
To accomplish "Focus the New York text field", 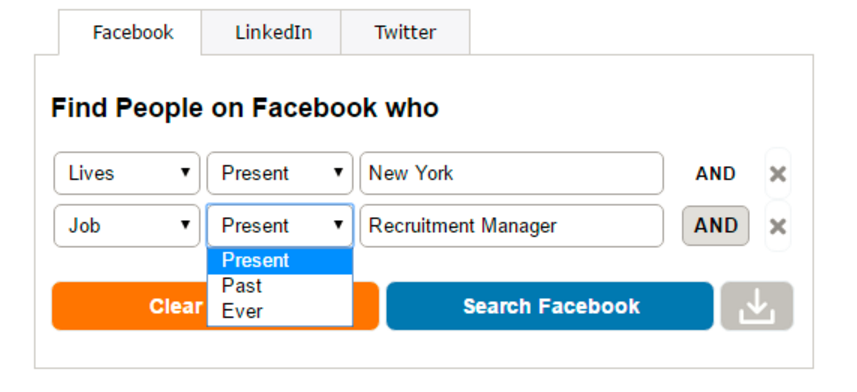I will pos(512,173).
